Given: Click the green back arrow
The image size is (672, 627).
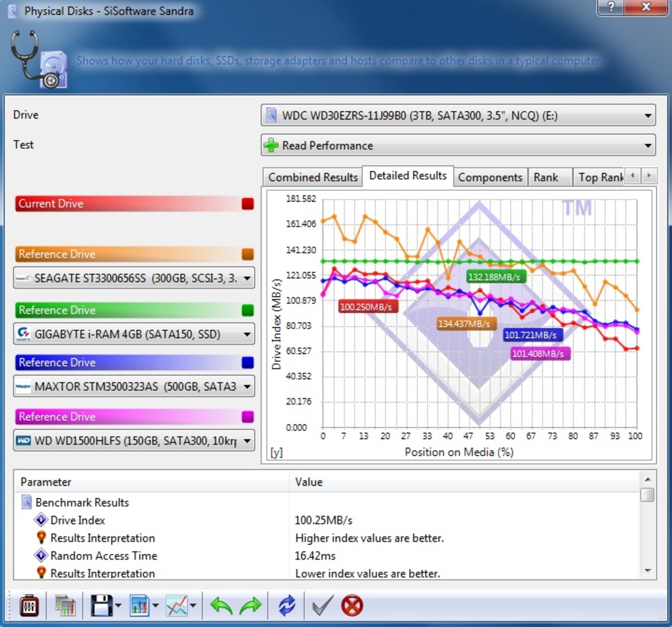Looking at the screenshot, I should (221, 606).
